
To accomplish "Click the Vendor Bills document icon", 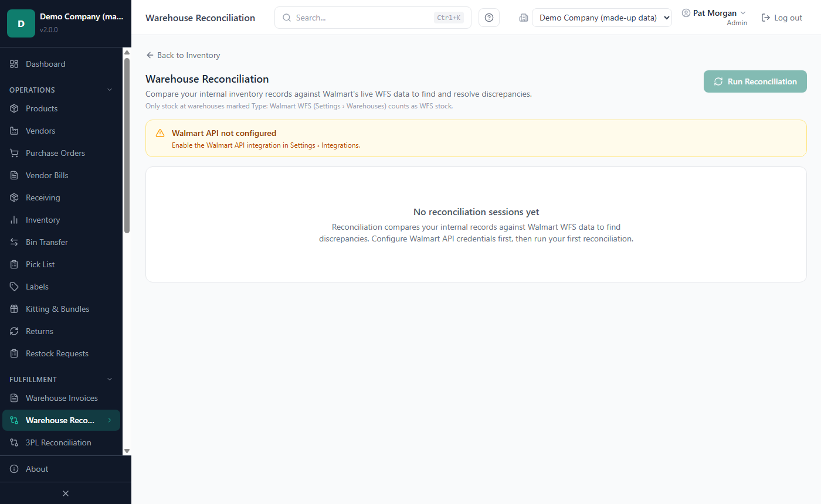I will (x=14, y=175).
